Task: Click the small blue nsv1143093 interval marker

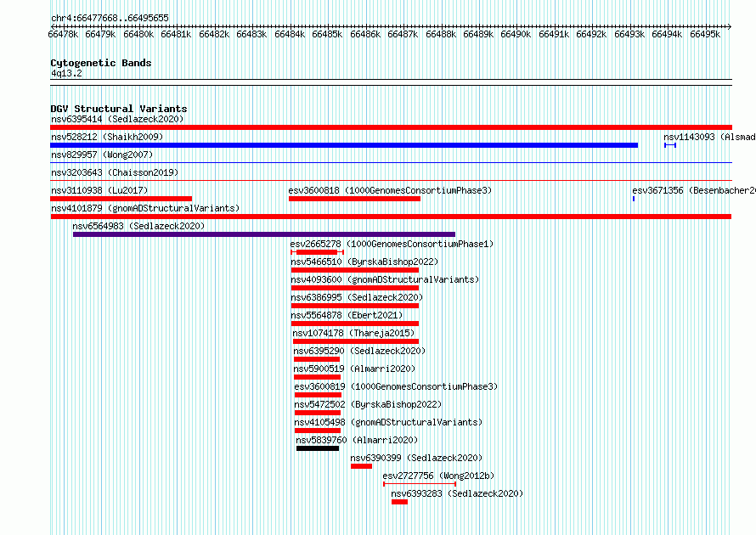Action: (670, 145)
